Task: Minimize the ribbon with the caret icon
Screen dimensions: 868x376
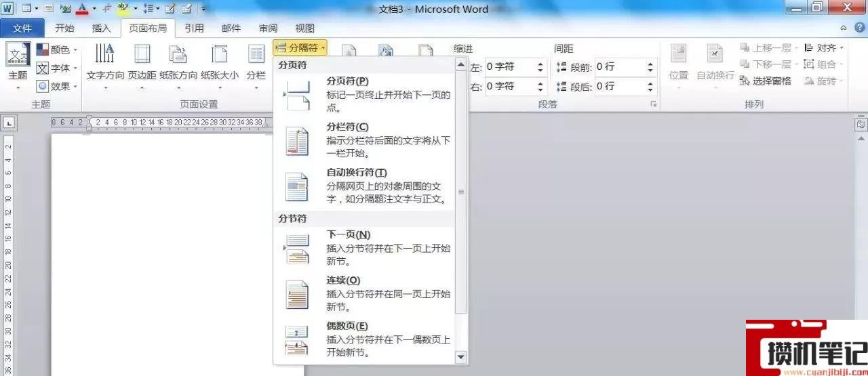Action: point(843,28)
